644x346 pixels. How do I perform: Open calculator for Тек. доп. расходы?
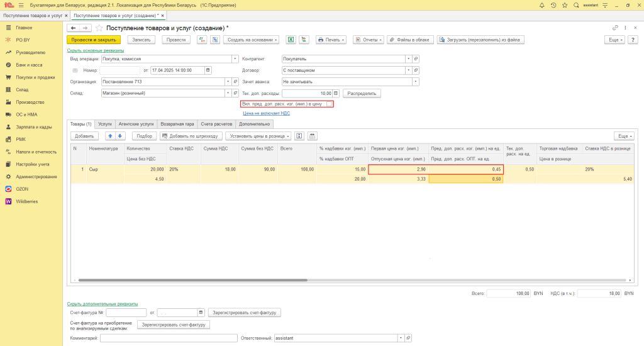336,93
